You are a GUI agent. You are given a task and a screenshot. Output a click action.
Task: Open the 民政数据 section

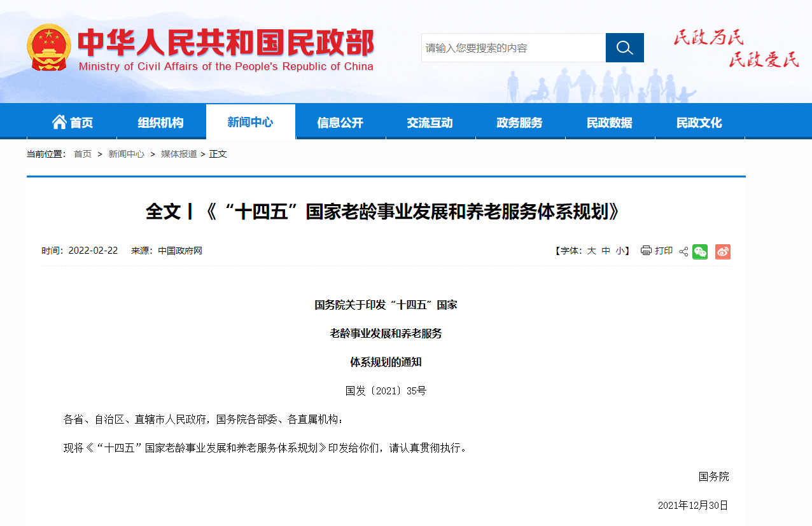click(x=610, y=121)
